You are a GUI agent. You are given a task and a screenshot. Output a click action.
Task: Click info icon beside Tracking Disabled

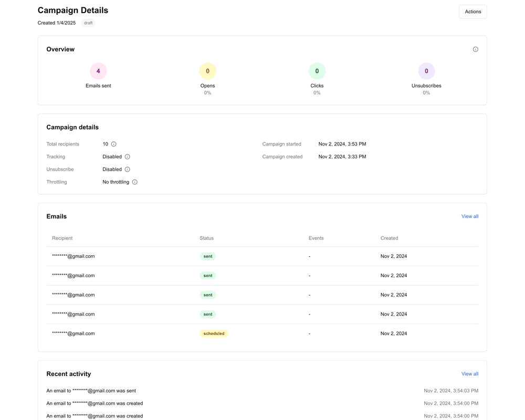(x=127, y=156)
